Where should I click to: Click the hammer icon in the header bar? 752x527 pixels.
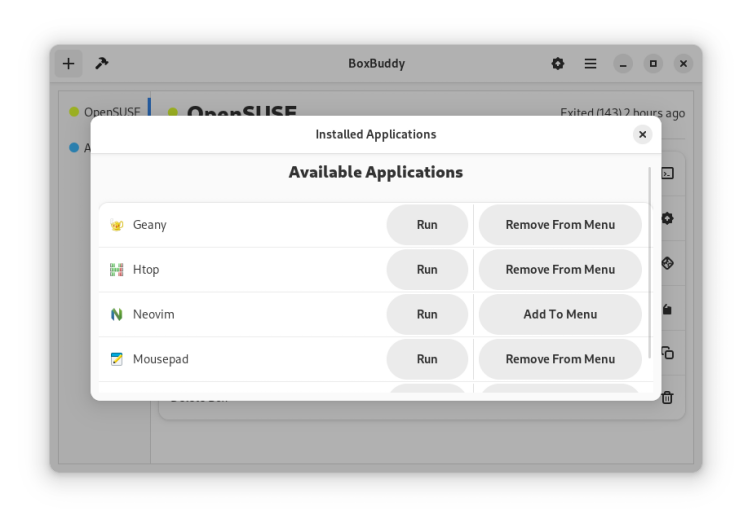coord(101,63)
